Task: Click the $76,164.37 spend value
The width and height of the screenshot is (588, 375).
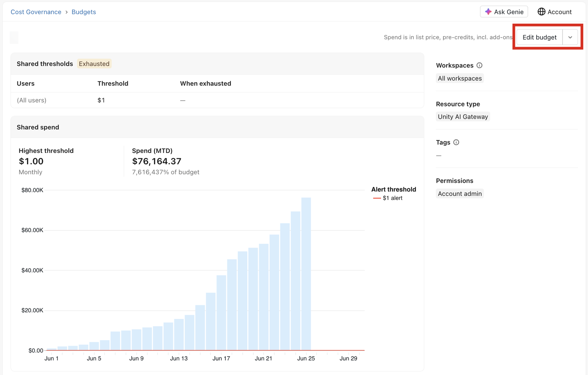Action: 157,161
